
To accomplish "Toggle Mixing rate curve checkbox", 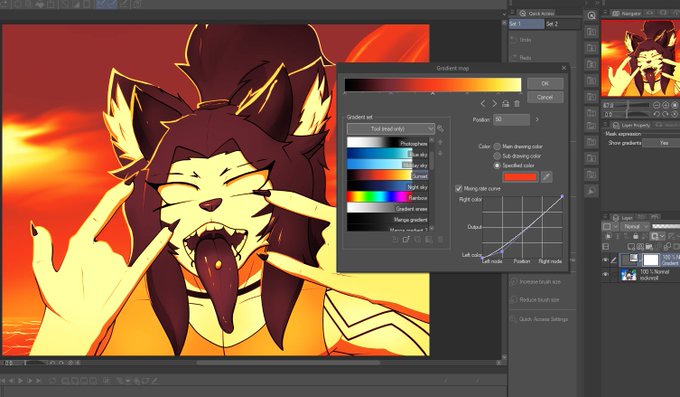I will [458, 189].
